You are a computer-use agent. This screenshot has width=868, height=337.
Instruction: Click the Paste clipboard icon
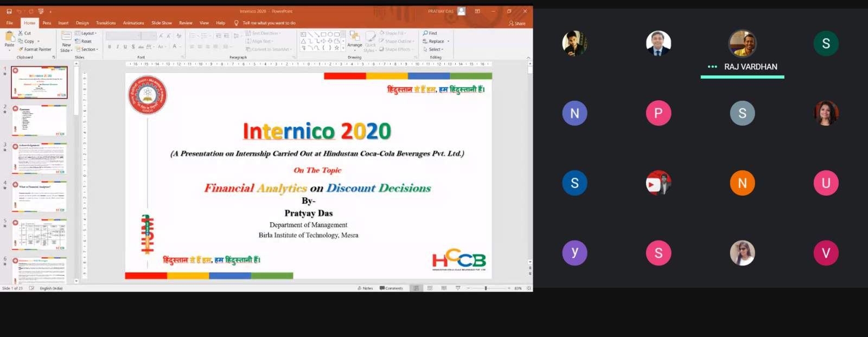pyautogui.click(x=9, y=37)
